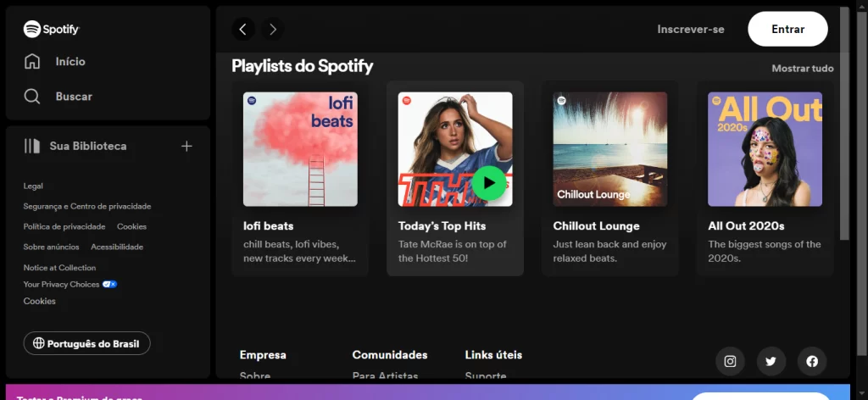Open the Início home icon

[32, 62]
